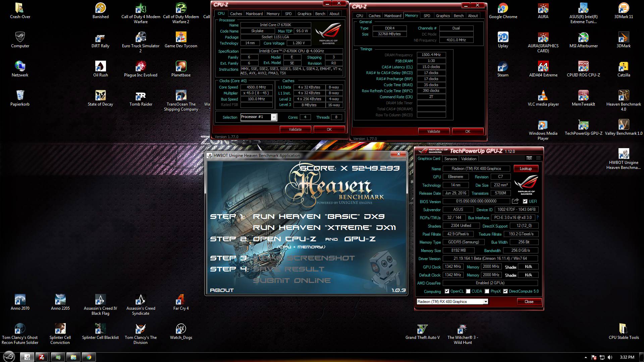
Task: Switch to Caches tab in CPU-Z CPU window
Action: (x=236, y=14)
